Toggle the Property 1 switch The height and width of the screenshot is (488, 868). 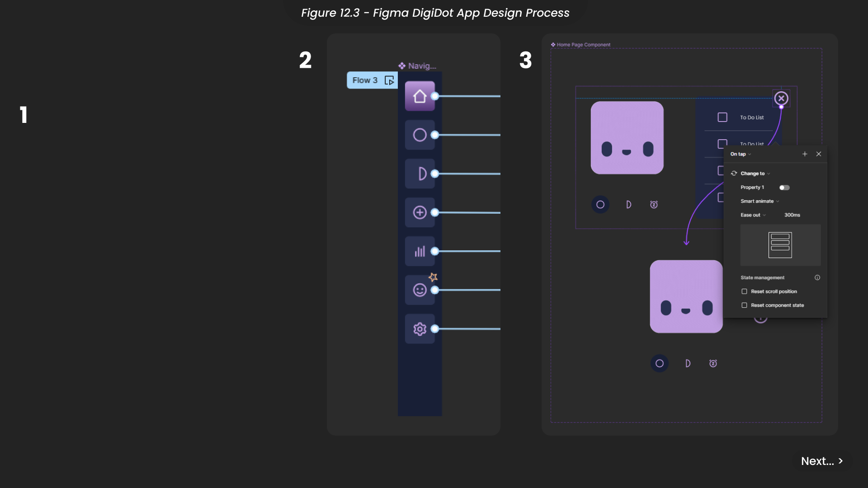784,188
